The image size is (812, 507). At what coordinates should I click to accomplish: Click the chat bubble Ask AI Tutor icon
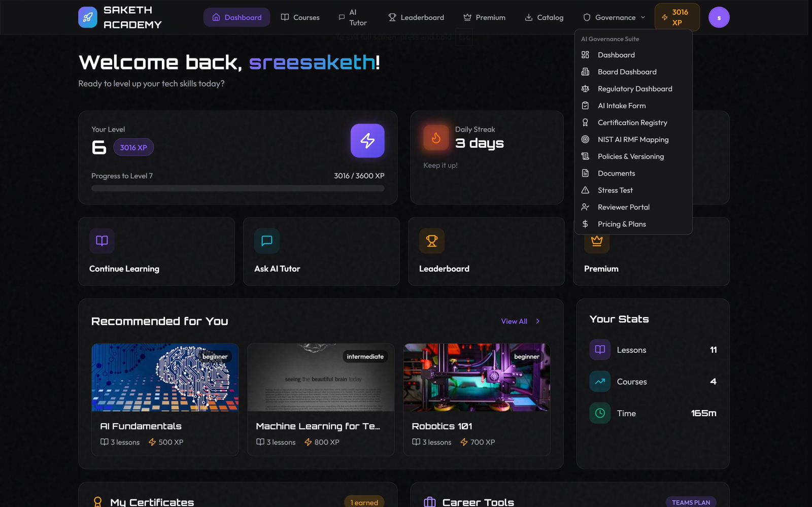(x=267, y=241)
